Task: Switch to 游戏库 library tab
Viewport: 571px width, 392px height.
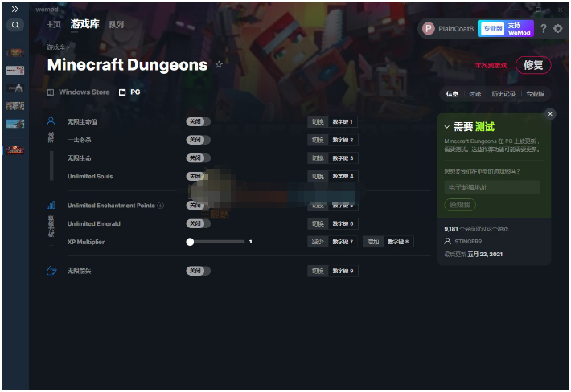Action: (x=85, y=24)
